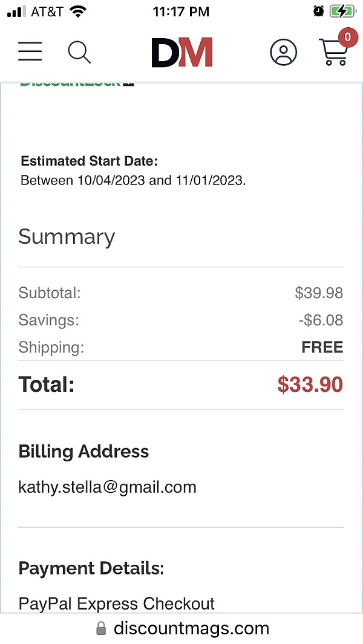Open the hamburger navigation menu
Image resolution: width=363 pixels, height=644 pixels.
tap(30, 52)
